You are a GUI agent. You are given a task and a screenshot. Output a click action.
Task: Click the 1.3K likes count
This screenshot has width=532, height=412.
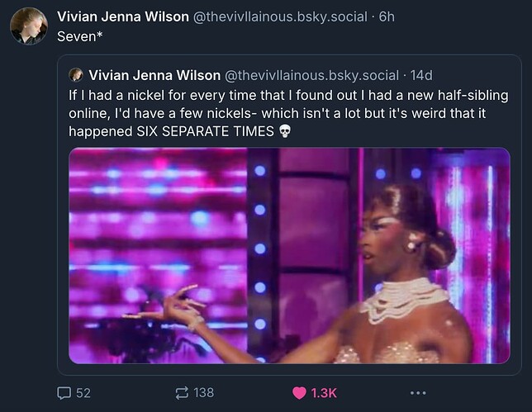(x=324, y=393)
